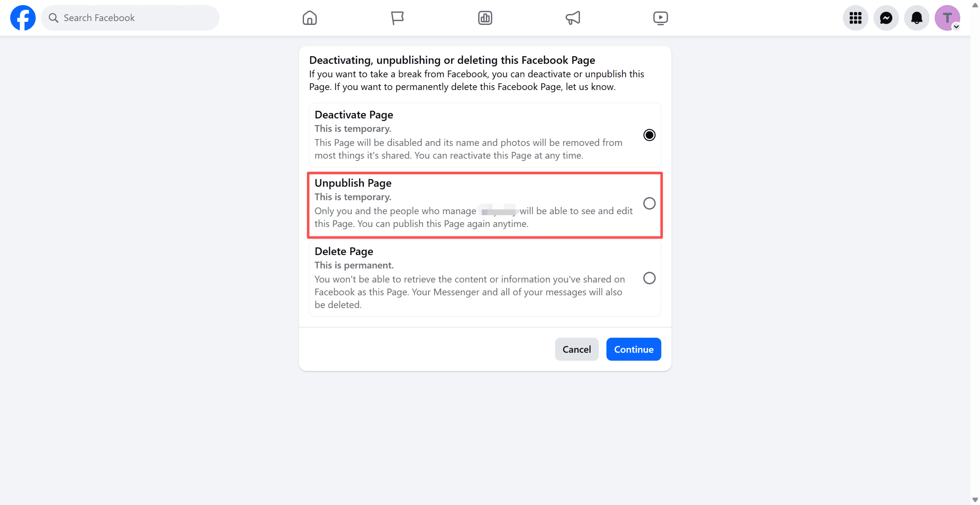Open the Ads megaphone icon
Viewport: 980px width, 505px height.
tap(573, 18)
